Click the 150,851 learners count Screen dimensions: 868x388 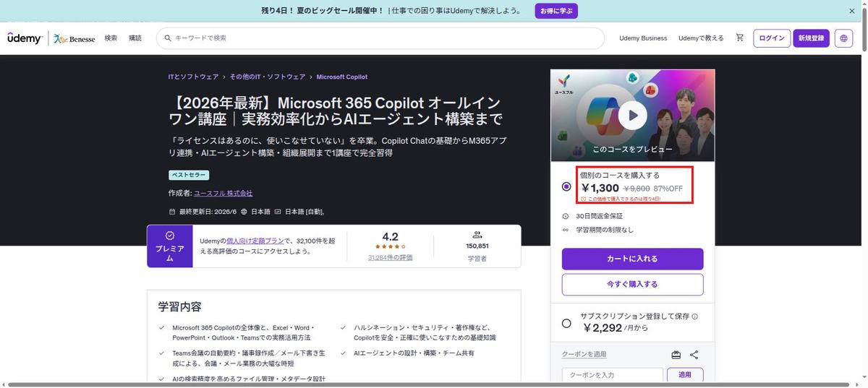[477, 246]
